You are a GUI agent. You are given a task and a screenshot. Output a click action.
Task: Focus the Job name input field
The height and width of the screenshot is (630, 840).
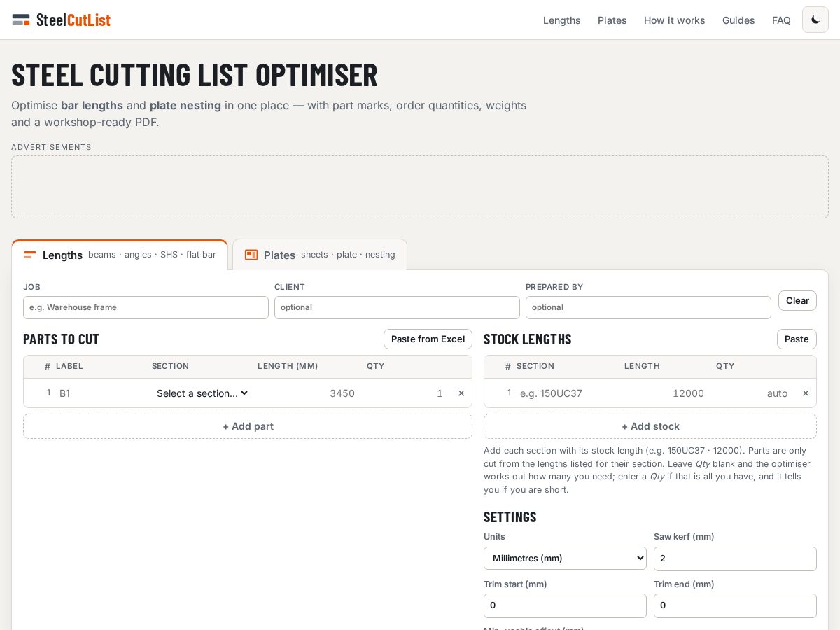click(x=146, y=307)
